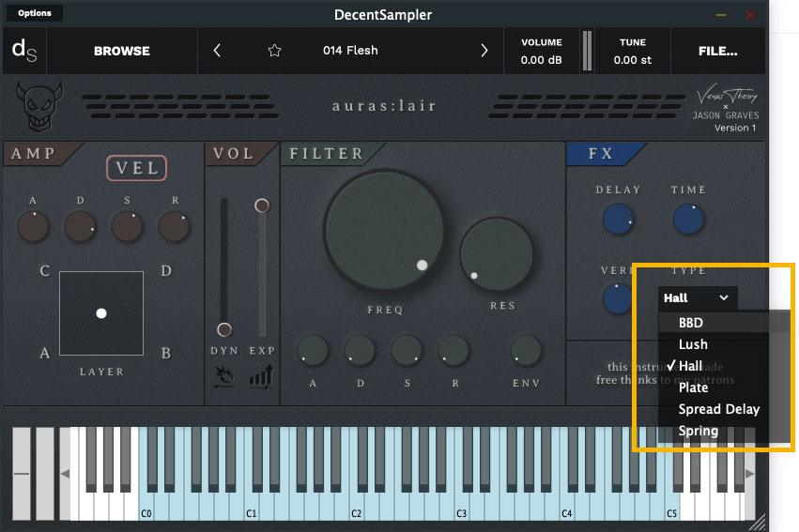799x532 pixels.
Task: Choose Spring from the type list
Action: pyautogui.click(x=724, y=432)
